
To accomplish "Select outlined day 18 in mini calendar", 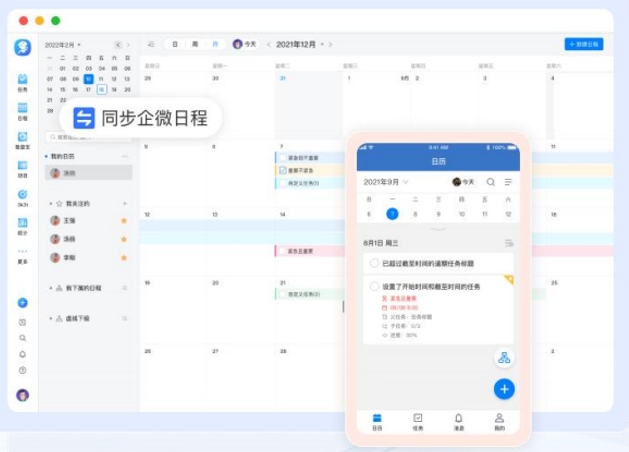I will [101, 89].
